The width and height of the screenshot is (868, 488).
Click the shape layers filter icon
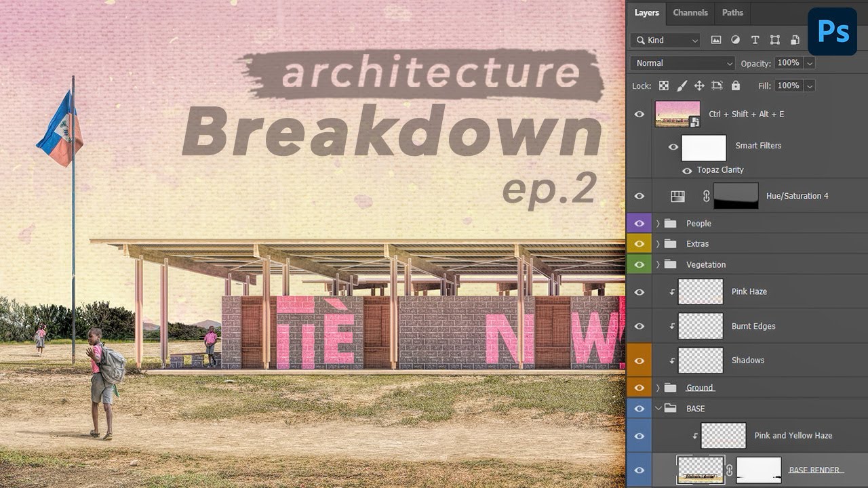(775, 41)
